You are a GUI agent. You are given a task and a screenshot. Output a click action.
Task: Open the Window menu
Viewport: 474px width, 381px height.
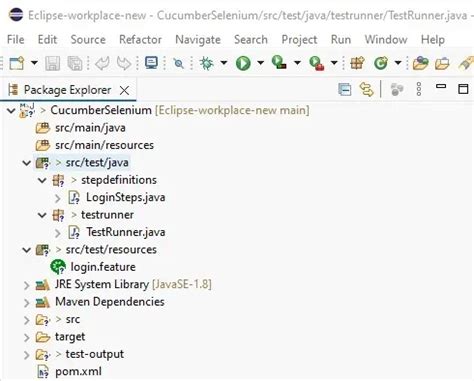[386, 39]
